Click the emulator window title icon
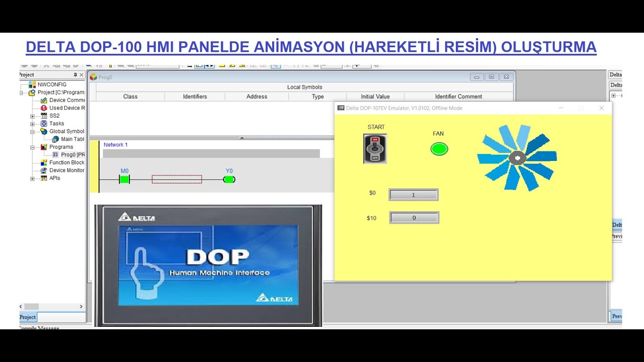The image size is (644, 362). [x=341, y=108]
